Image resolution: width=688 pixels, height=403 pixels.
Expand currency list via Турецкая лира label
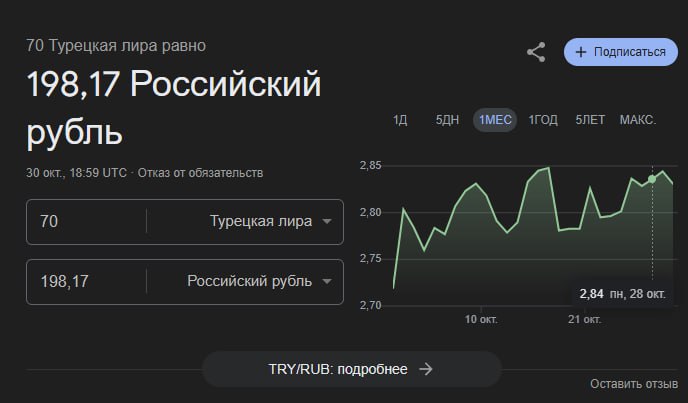tap(261, 221)
